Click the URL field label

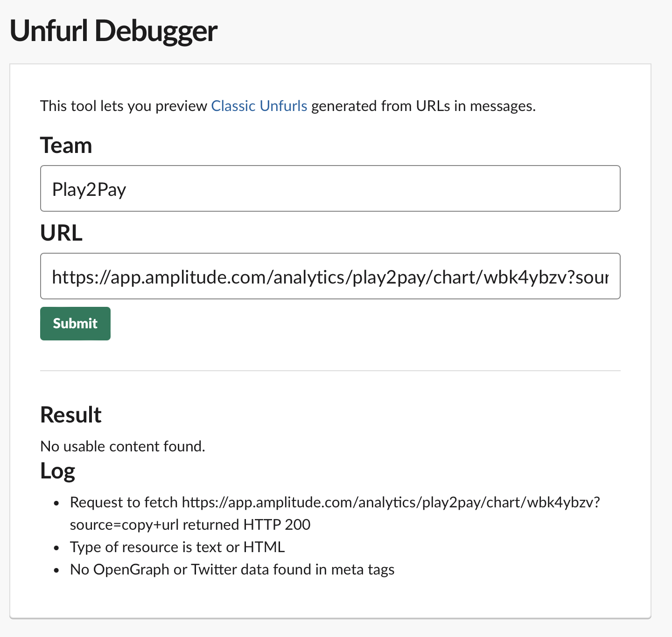tap(61, 233)
